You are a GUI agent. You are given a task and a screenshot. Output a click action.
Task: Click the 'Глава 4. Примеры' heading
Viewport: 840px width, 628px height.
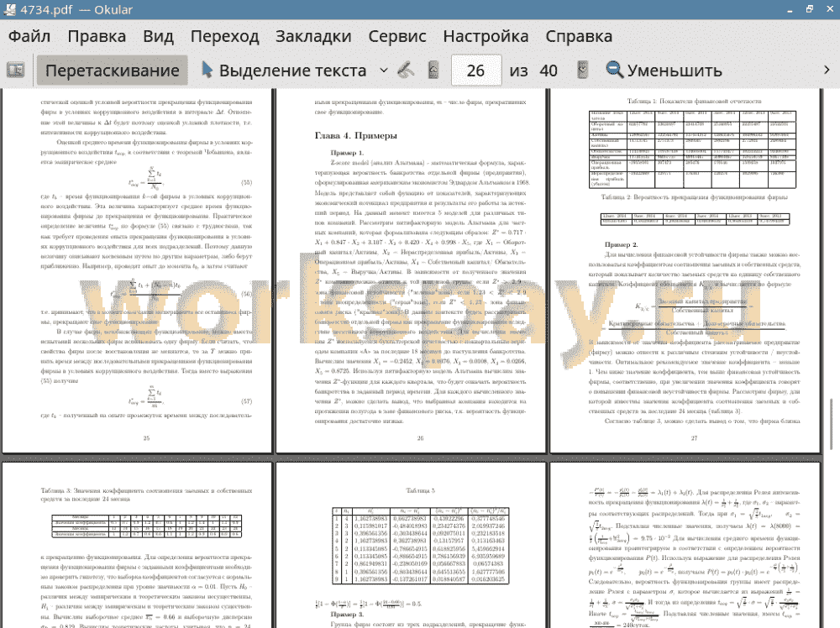tap(355, 135)
